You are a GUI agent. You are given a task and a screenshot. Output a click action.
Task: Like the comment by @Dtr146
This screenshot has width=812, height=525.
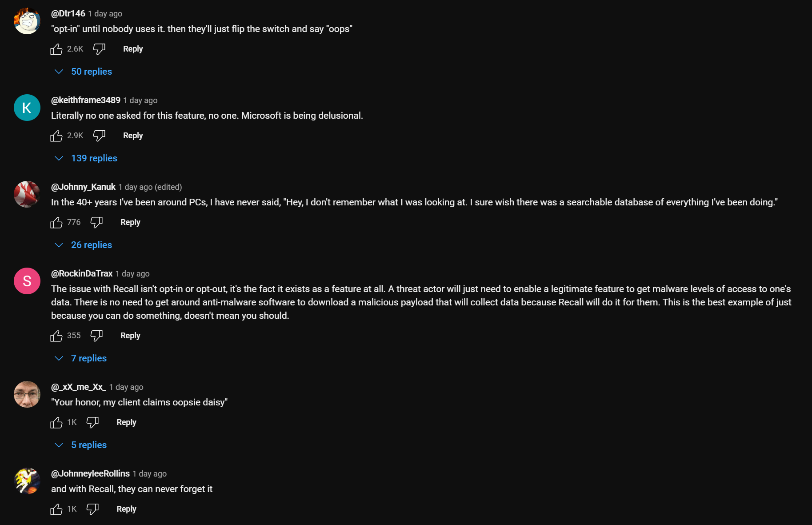coord(56,49)
